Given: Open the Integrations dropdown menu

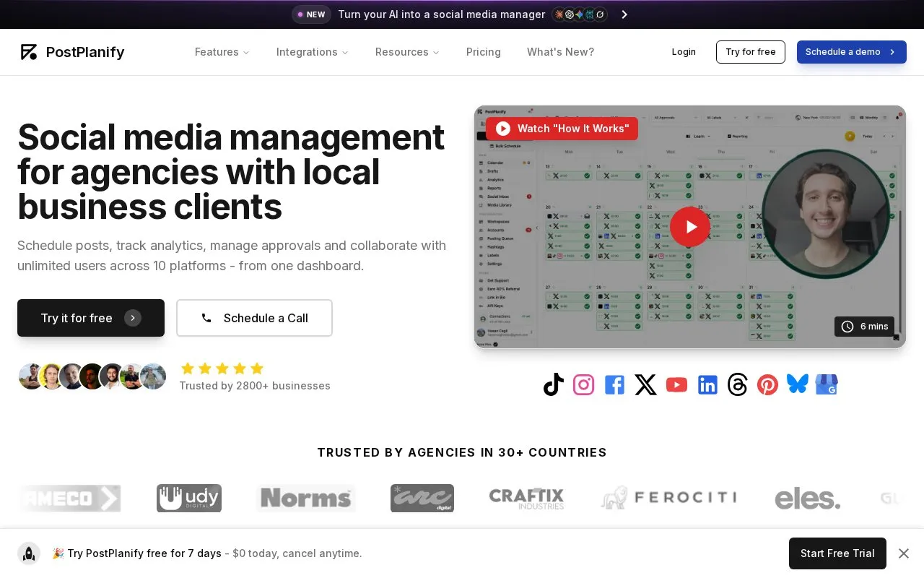Looking at the screenshot, I should point(313,52).
